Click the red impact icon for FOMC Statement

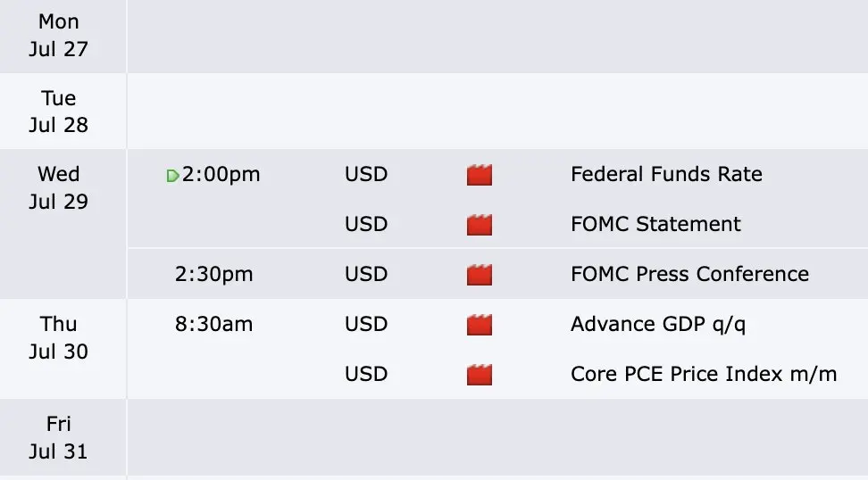pyautogui.click(x=480, y=225)
